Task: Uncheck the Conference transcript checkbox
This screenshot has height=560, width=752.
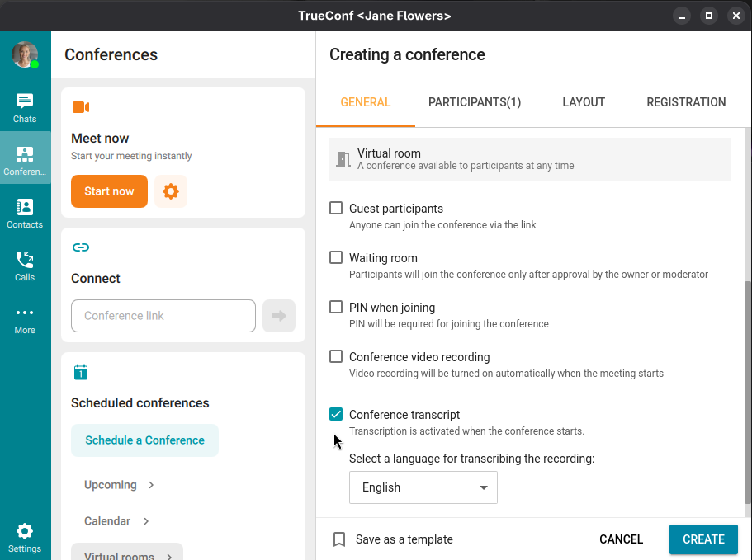Action: pos(336,414)
